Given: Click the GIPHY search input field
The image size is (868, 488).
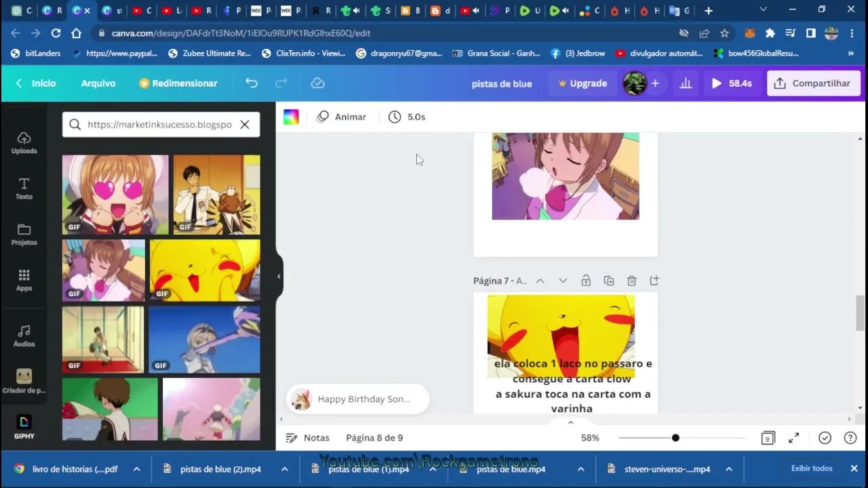Looking at the screenshot, I should [159, 125].
